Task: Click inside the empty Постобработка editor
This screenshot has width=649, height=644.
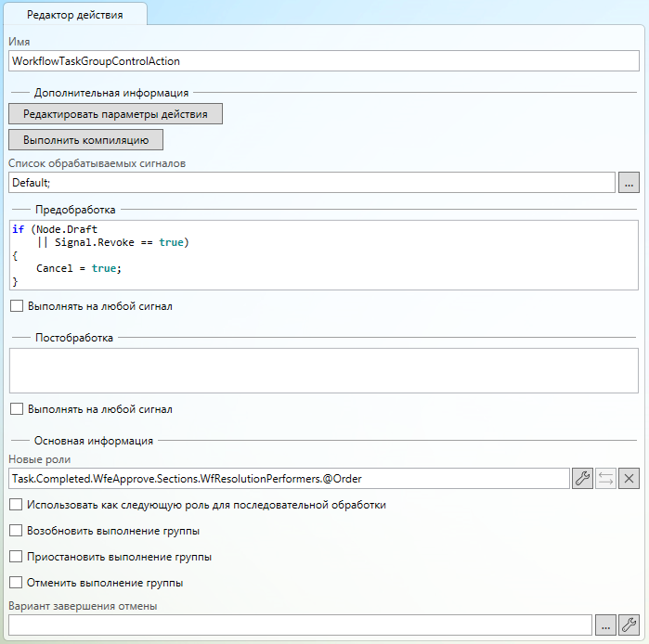Action: pos(323,370)
